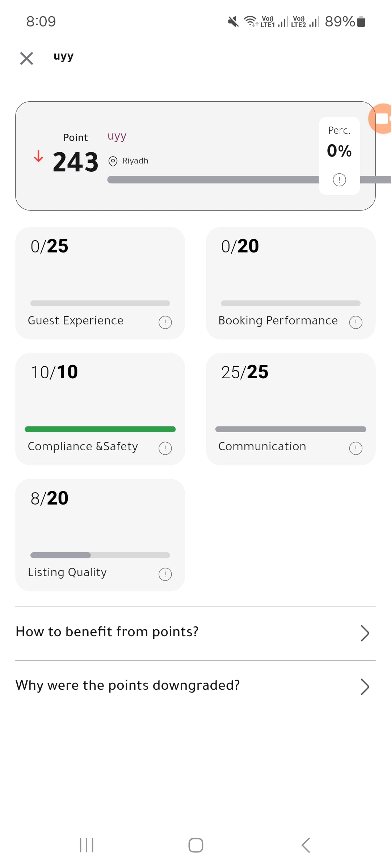Tap the Android recent apps button
391x868 pixels.
[x=87, y=845]
